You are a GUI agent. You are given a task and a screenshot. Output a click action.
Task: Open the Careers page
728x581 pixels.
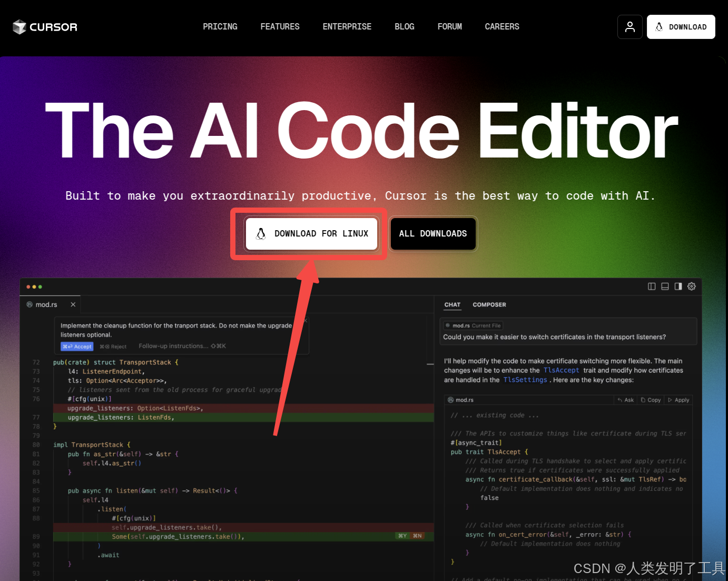(502, 26)
